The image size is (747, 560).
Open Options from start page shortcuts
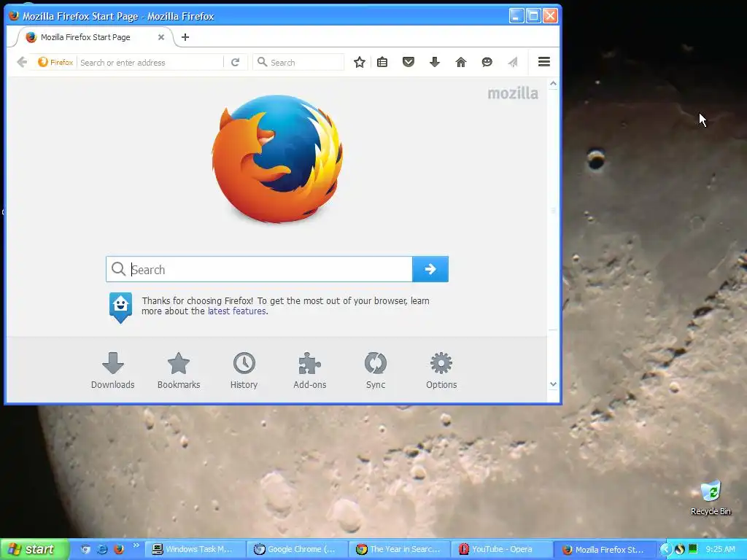pos(441,371)
